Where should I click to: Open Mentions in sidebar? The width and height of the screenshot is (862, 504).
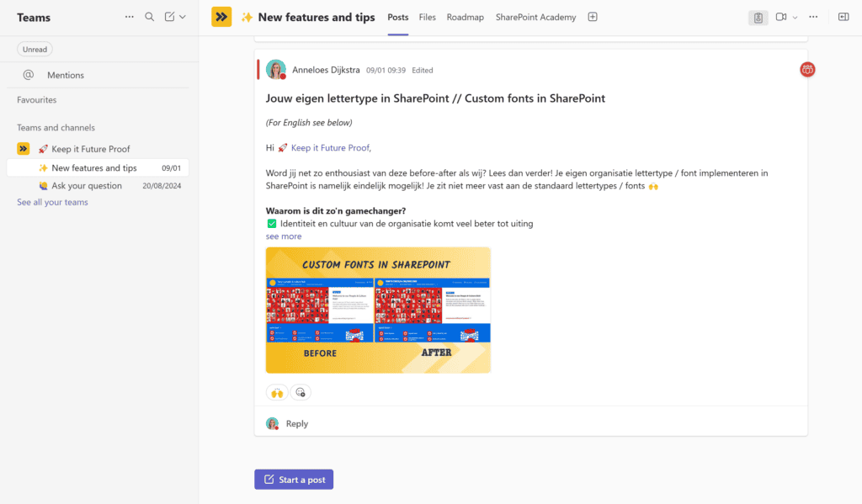98,75
